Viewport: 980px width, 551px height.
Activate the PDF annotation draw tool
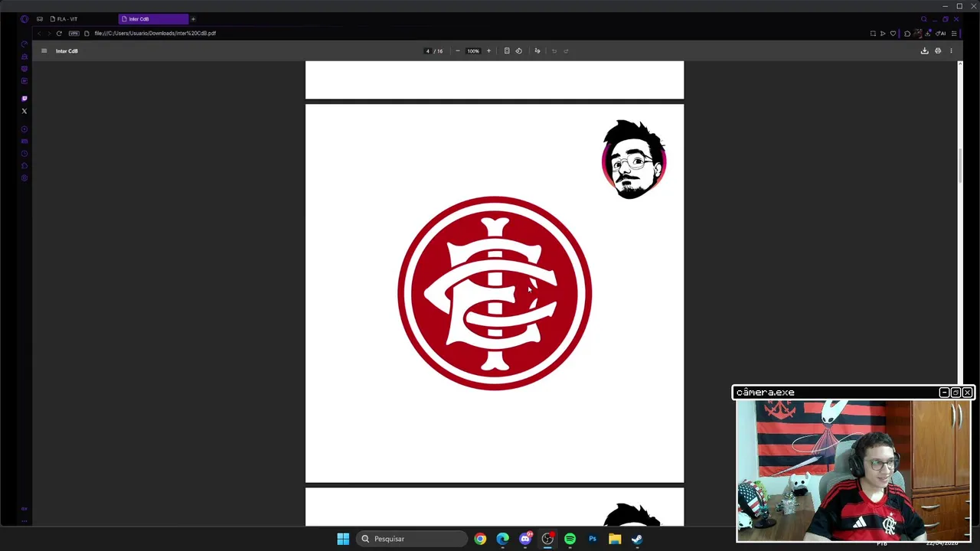coord(537,51)
